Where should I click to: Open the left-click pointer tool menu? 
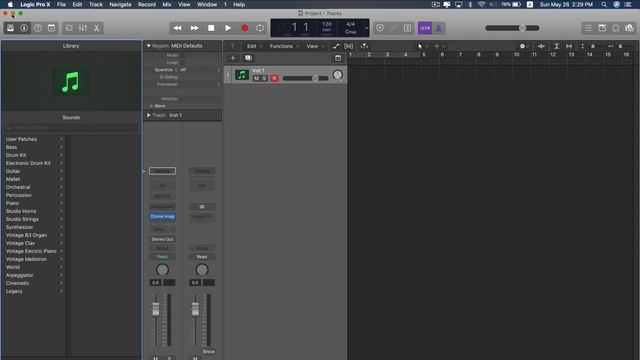(422, 46)
